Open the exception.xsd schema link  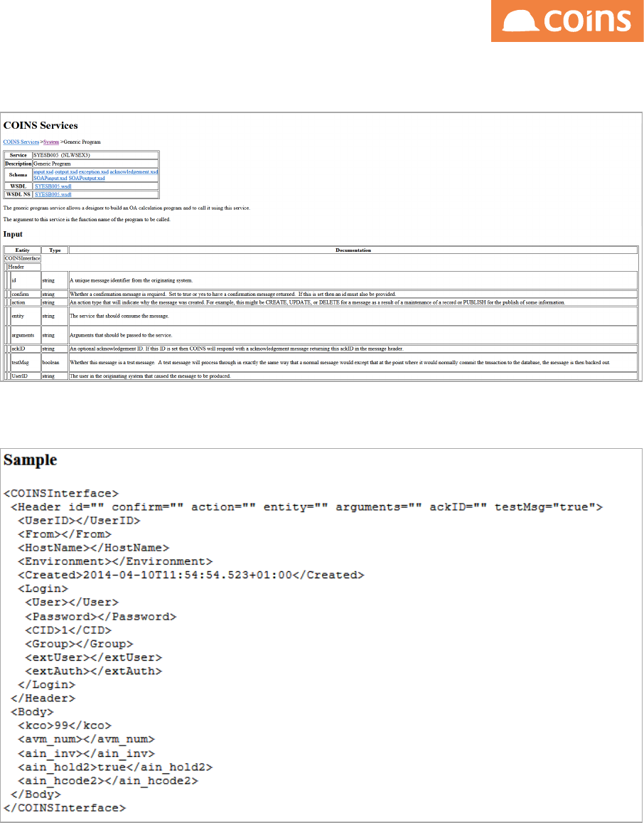[93, 171]
